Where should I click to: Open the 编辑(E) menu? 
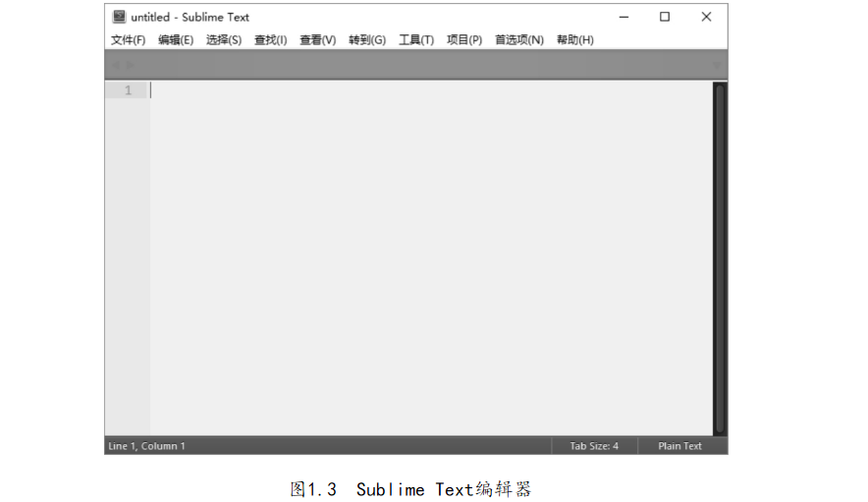click(176, 40)
